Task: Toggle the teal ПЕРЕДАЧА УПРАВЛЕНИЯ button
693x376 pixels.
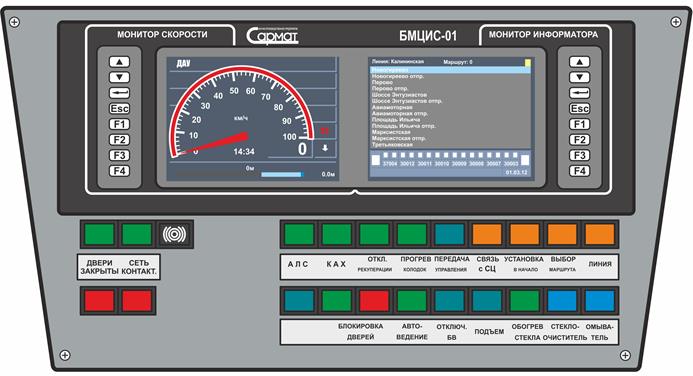Action: click(x=449, y=234)
